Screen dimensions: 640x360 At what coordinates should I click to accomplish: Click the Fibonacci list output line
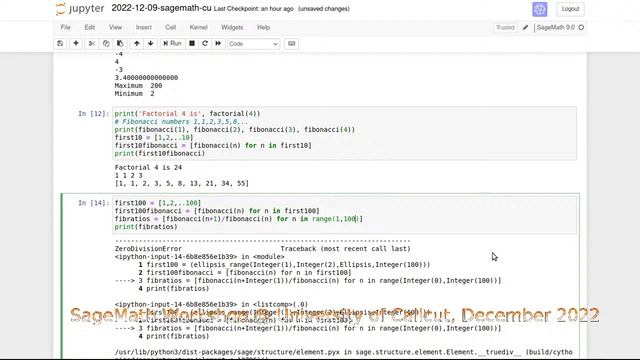click(182, 183)
